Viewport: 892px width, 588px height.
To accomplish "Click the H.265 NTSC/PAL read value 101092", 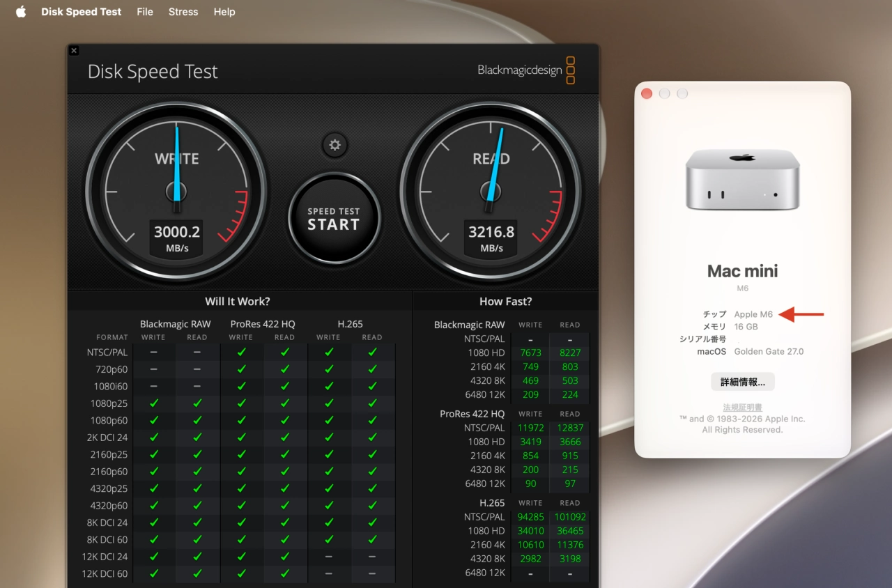I will 569,517.
